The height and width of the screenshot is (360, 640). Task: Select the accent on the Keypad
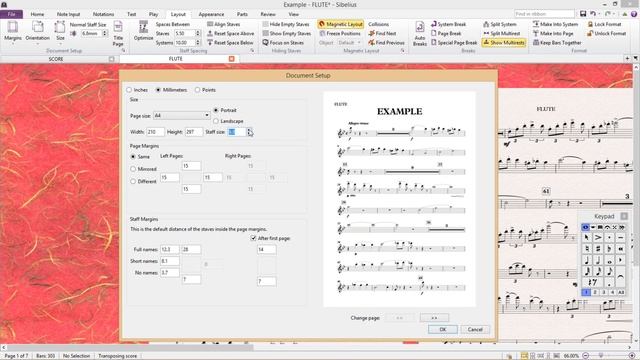(x=598, y=238)
